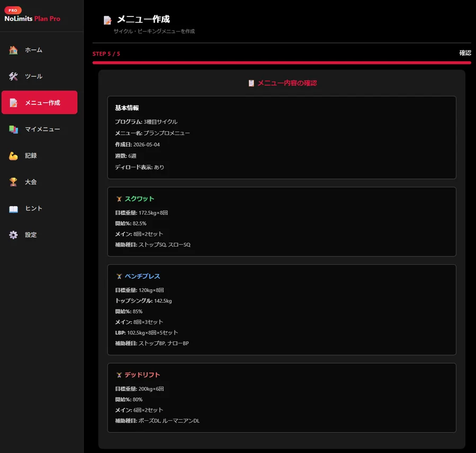This screenshot has height=453, width=476.
Task: Click 目標重量: 200kg×6回 in deadlift card
Action: [x=139, y=388]
